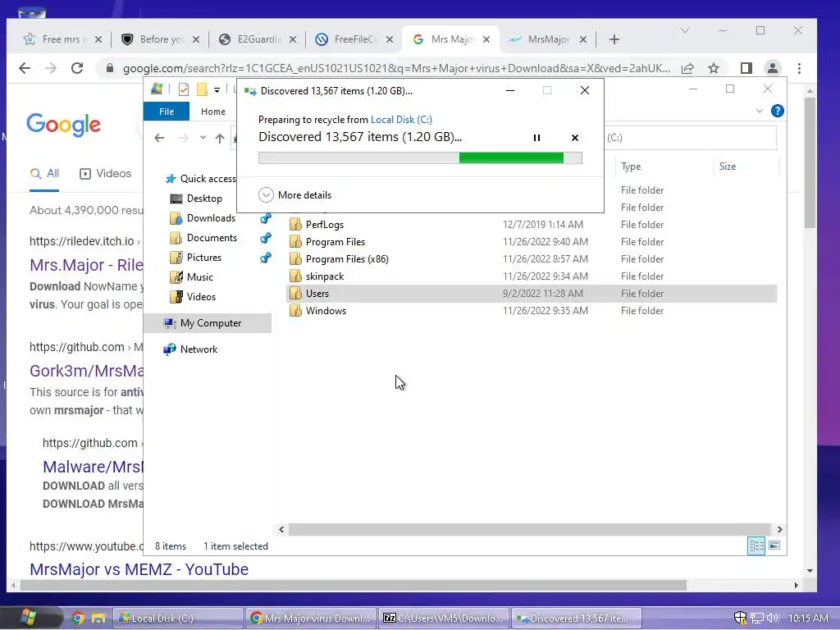The width and height of the screenshot is (840, 630).
Task: Open the Windows Start button
Action: click(x=29, y=618)
